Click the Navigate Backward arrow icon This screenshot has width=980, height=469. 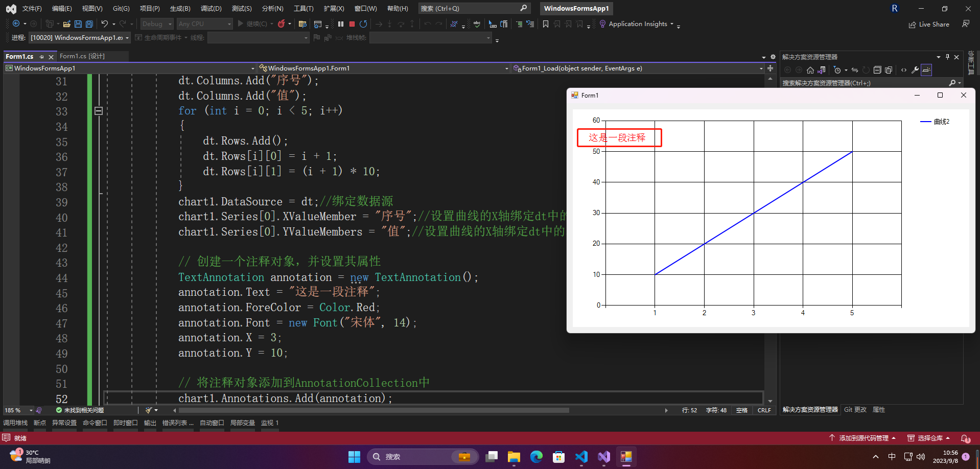[16, 24]
